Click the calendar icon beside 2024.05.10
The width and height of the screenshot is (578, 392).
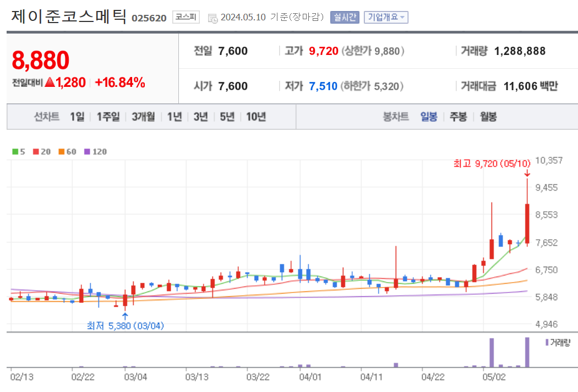(x=212, y=18)
